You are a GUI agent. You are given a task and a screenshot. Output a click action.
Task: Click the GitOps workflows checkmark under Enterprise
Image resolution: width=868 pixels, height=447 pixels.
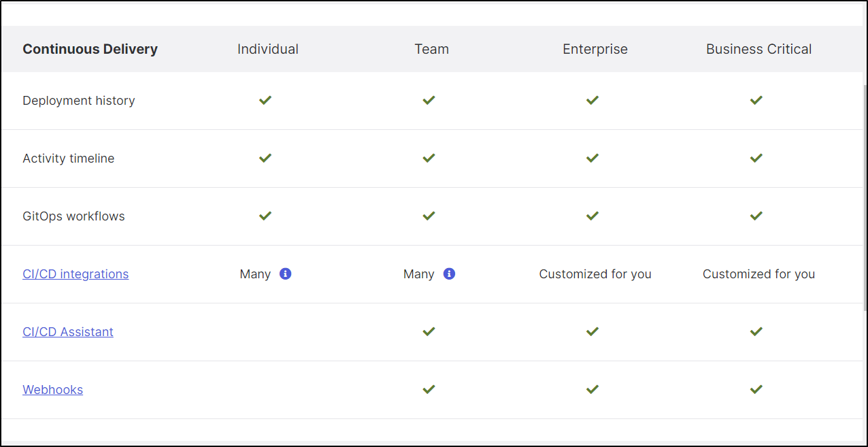click(592, 216)
